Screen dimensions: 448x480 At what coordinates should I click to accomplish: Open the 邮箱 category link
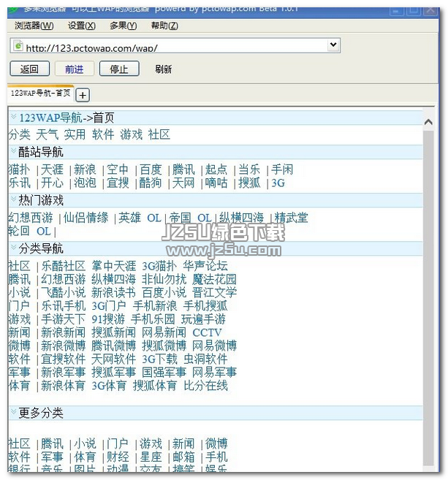point(183,457)
